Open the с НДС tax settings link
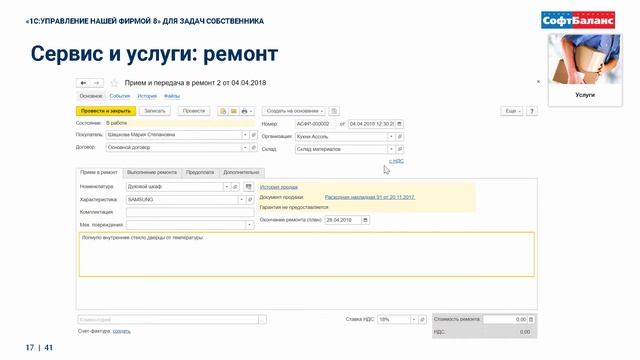 pos(396,161)
